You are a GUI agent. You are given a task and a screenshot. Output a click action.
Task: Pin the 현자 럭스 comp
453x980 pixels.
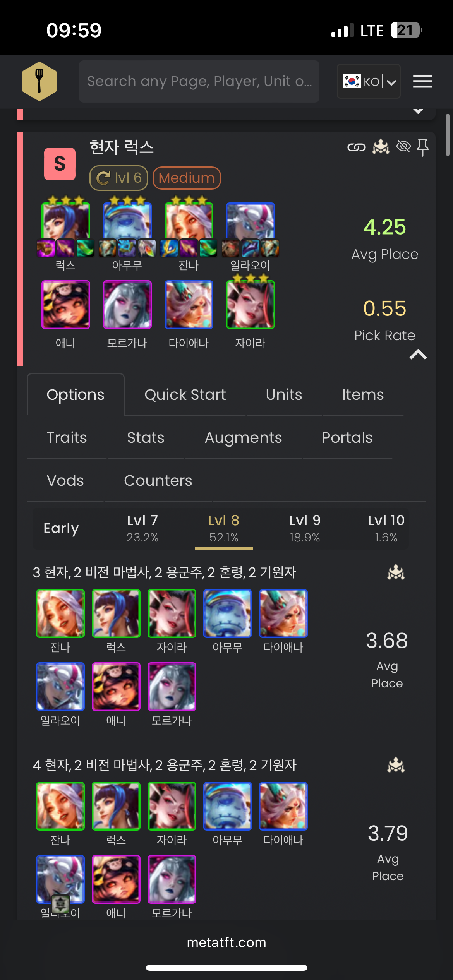(x=422, y=147)
